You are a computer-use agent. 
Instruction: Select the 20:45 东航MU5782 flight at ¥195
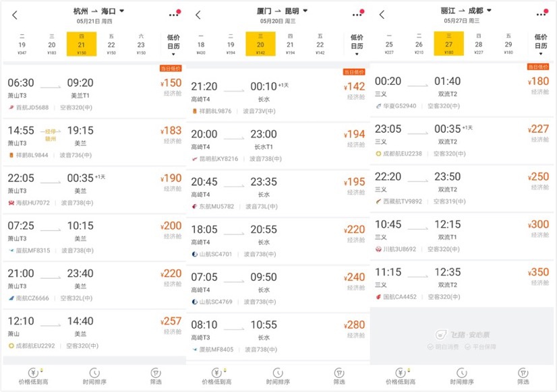(278, 193)
